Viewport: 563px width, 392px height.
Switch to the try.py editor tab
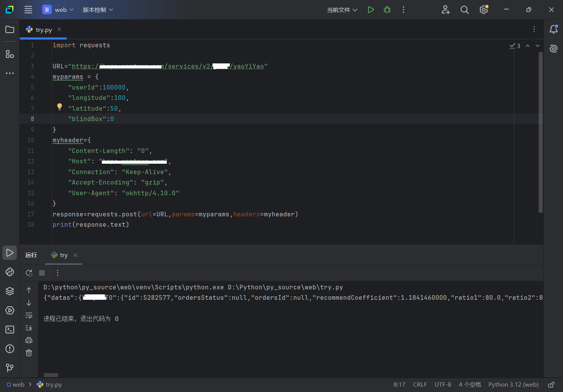43,30
